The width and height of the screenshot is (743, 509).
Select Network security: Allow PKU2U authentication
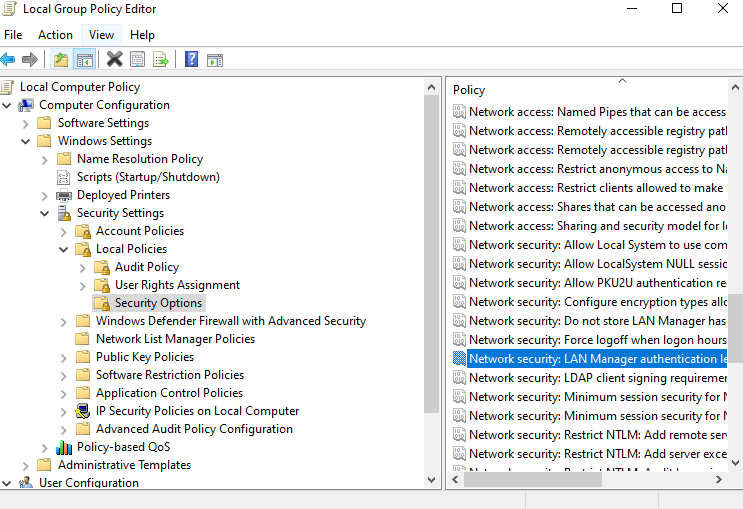(x=598, y=283)
